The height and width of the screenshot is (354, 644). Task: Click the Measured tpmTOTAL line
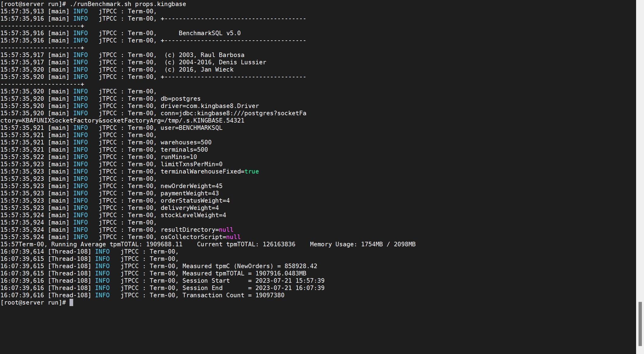244,273
